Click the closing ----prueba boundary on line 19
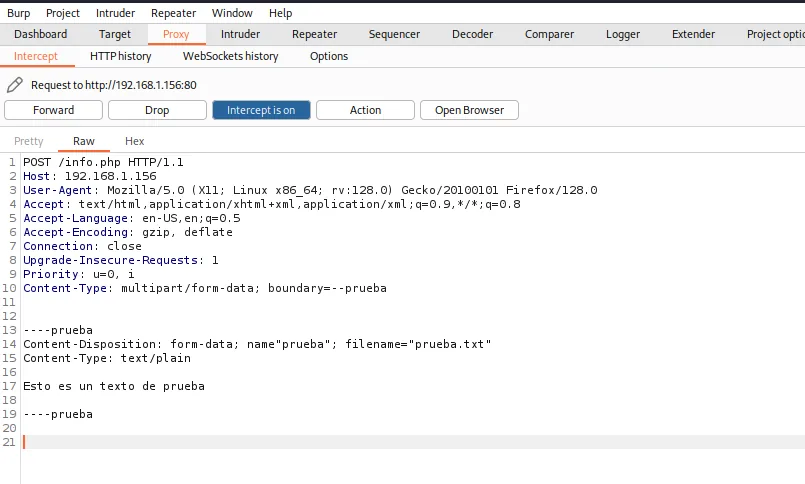Image resolution: width=805 pixels, height=484 pixels. click(x=58, y=414)
